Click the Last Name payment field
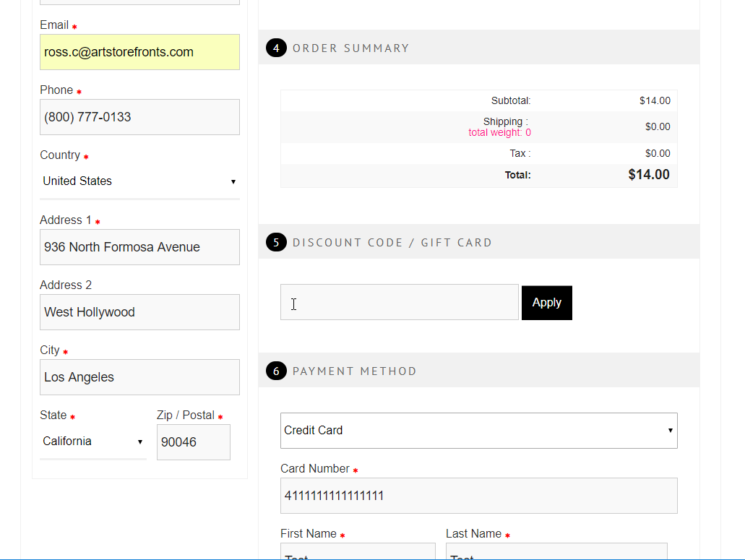745x560 pixels. (x=556, y=553)
